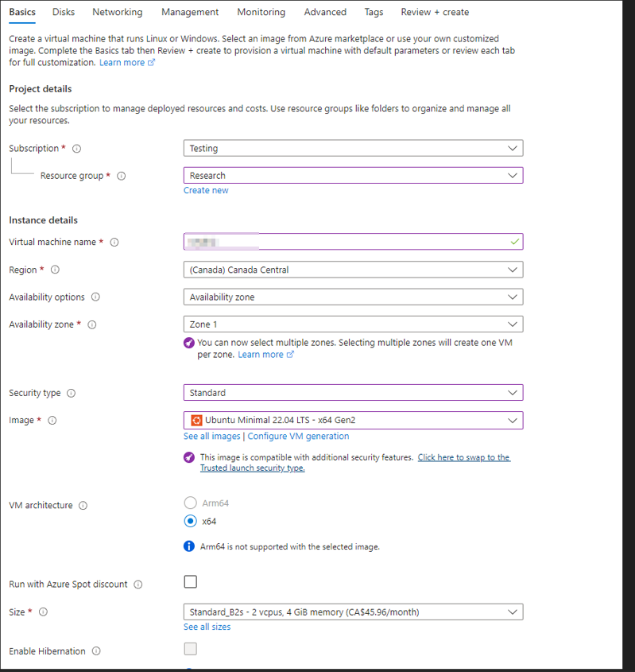635x672 pixels.
Task: Open the Size dropdown
Action: coord(353,612)
